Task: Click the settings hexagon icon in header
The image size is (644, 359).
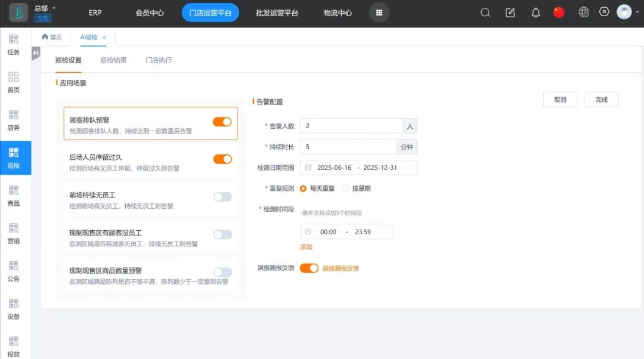Action: click(x=604, y=12)
